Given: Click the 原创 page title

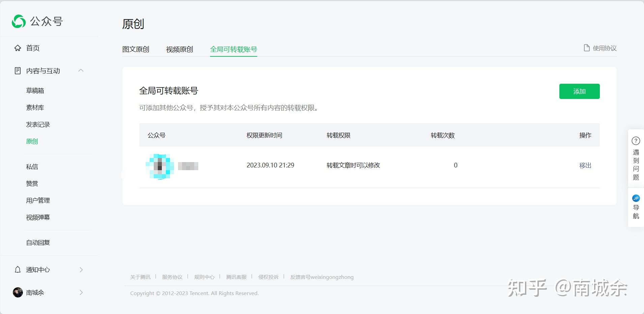Looking at the screenshot, I should point(133,24).
